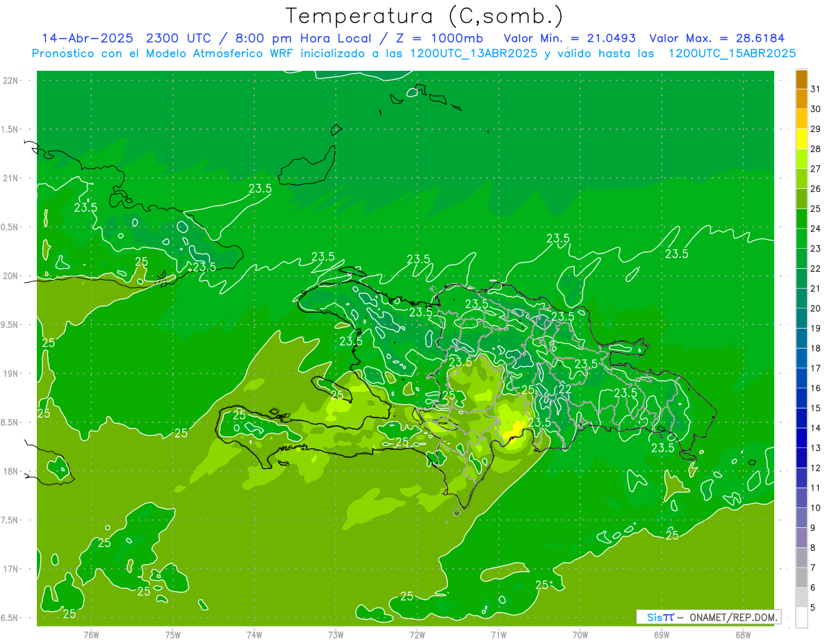This screenshot has height=644, width=834.
Task: Click the orange legend swatch between 30 and 31
Action: (x=801, y=99)
